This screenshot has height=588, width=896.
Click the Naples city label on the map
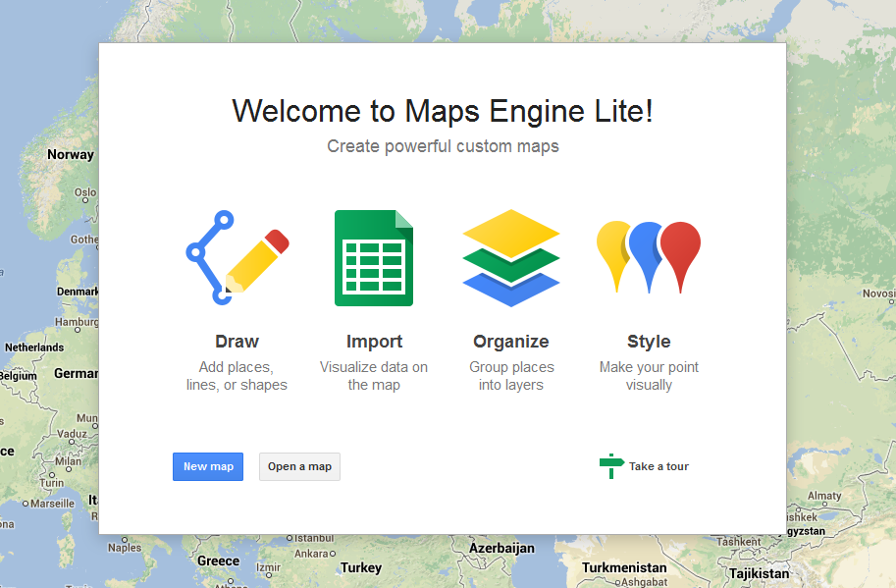[125, 548]
